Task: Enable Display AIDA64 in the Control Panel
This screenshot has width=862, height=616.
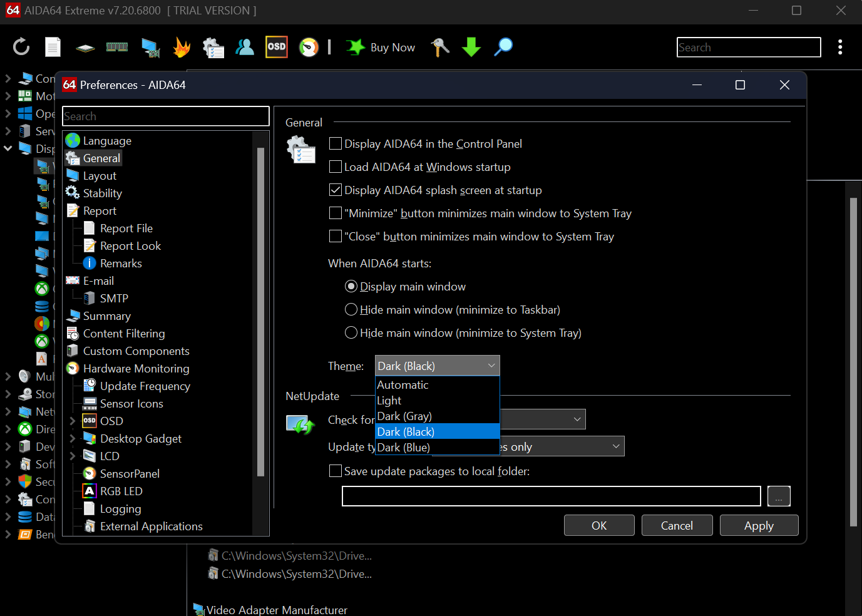Action: pyautogui.click(x=336, y=143)
